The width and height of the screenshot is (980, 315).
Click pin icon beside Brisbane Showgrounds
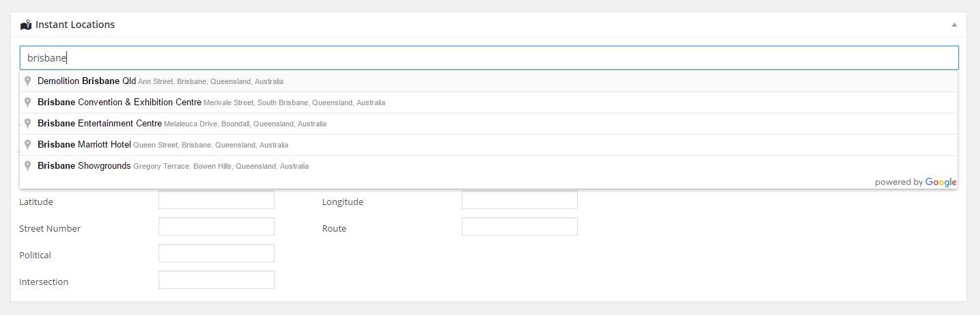(28, 166)
